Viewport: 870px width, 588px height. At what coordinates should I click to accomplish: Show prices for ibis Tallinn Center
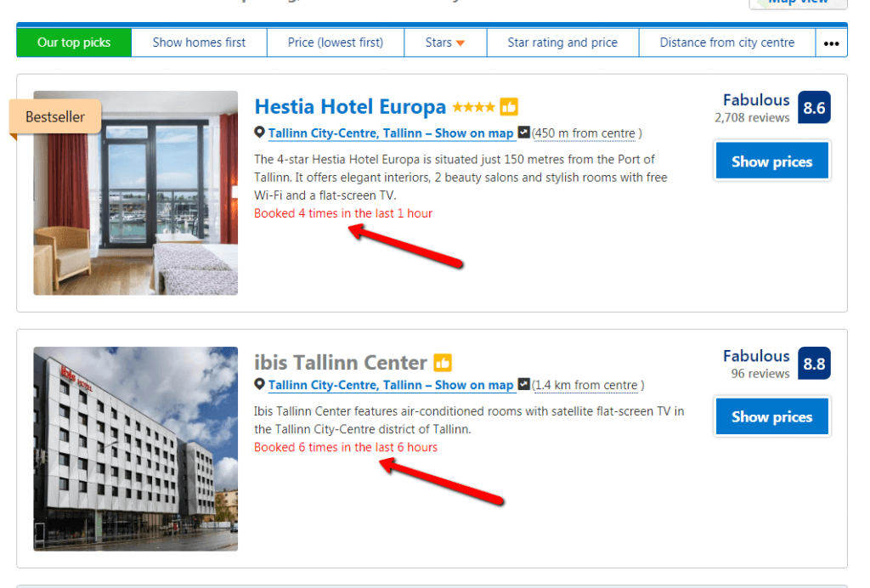(x=771, y=416)
